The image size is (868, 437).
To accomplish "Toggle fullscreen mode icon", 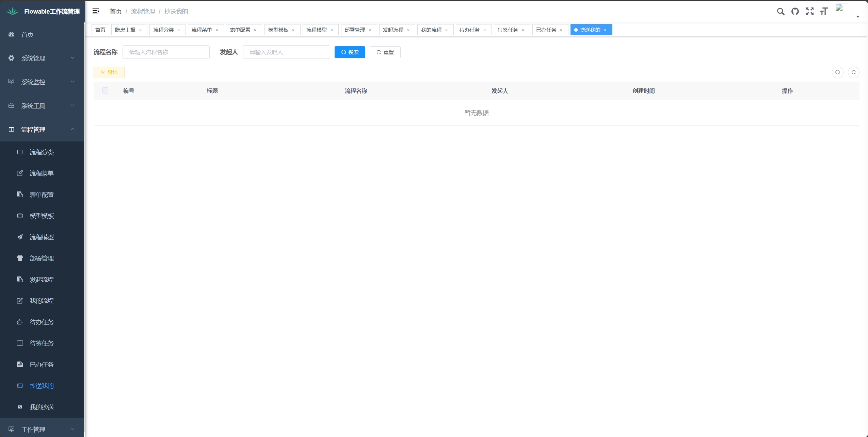I will coord(810,11).
